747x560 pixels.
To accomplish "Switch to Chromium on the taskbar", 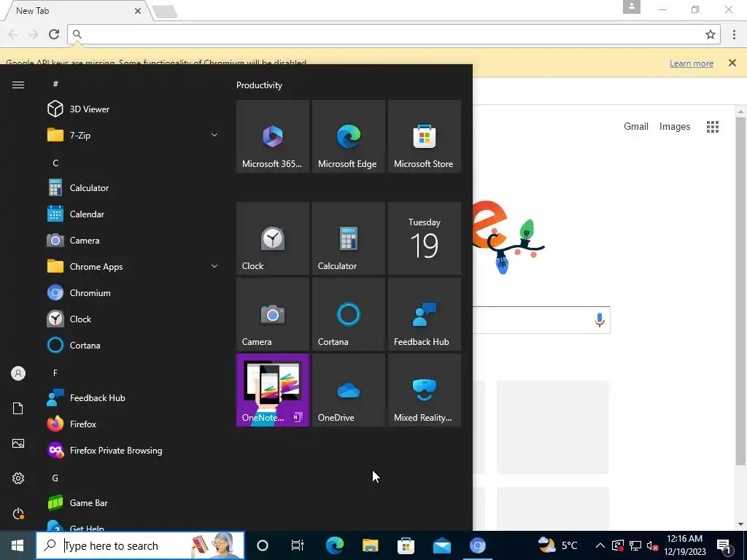I will click(x=477, y=545).
